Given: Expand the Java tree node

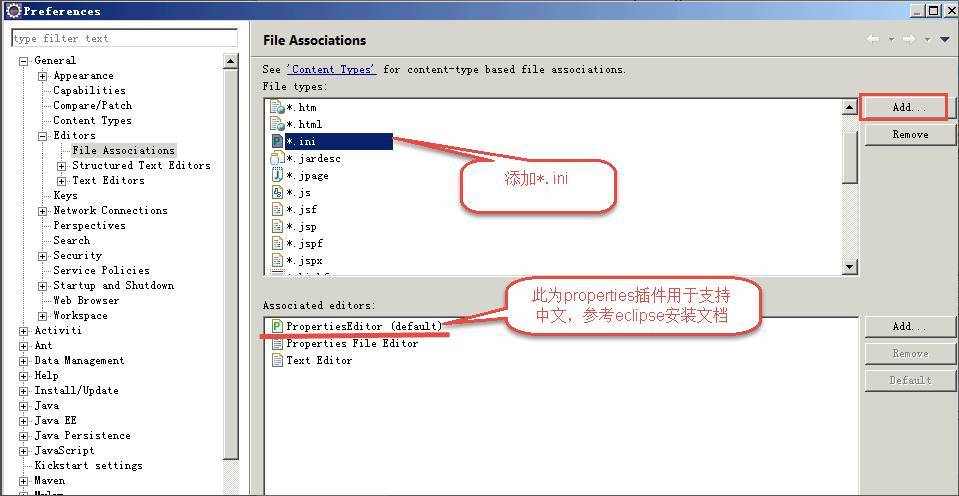Looking at the screenshot, I should (24, 406).
